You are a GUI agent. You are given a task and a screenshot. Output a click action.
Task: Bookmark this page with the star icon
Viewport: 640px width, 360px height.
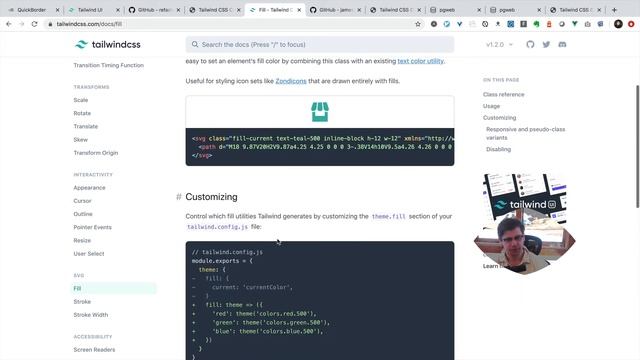coord(418,24)
